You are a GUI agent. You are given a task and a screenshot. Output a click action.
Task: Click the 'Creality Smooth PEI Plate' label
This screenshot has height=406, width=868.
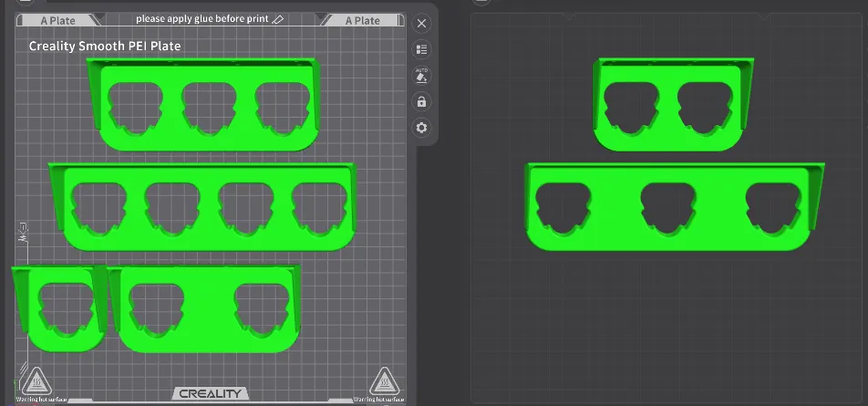coord(105,46)
